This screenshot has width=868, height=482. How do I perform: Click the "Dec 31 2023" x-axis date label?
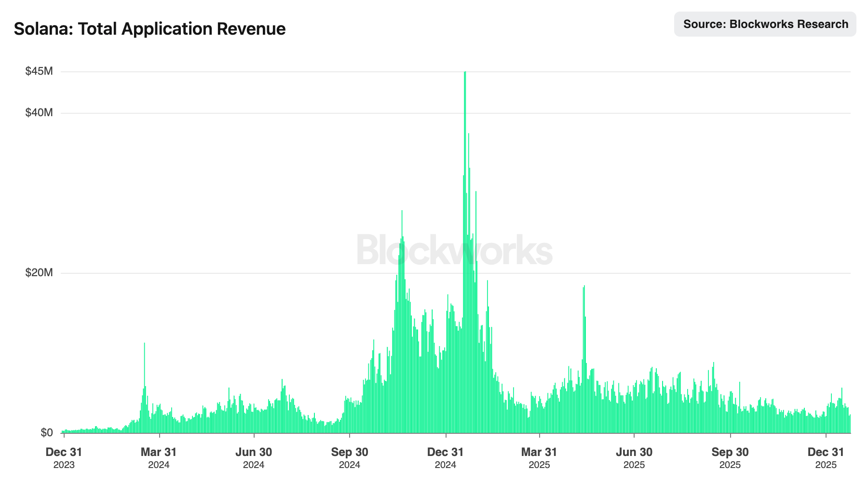pyautogui.click(x=64, y=458)
